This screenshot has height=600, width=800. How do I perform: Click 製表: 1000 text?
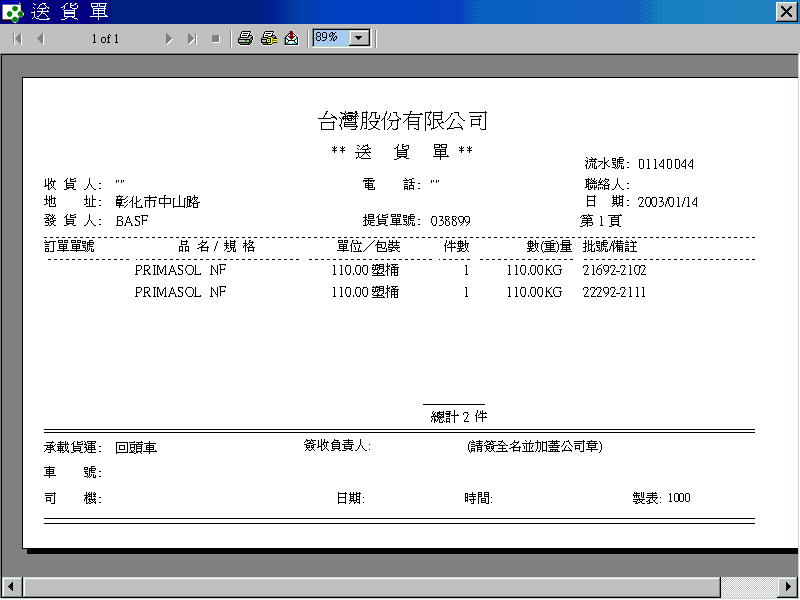[x=661, y=498]
